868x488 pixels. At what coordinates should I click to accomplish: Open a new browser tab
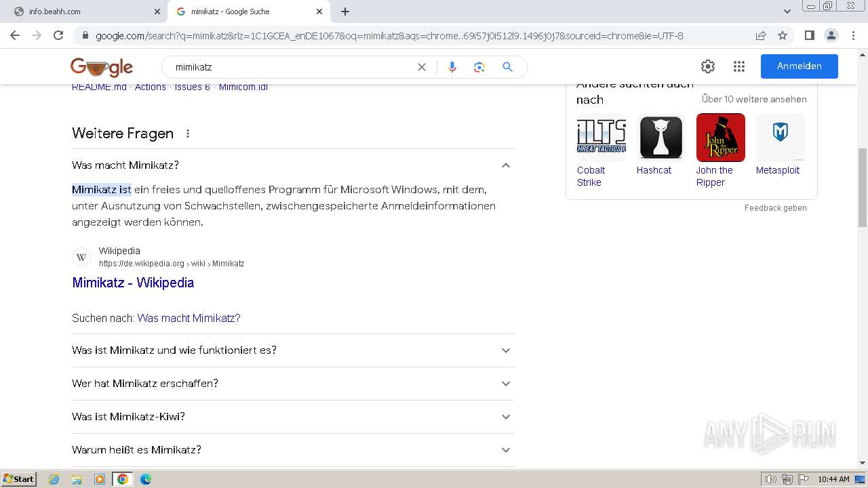point(345,12)
